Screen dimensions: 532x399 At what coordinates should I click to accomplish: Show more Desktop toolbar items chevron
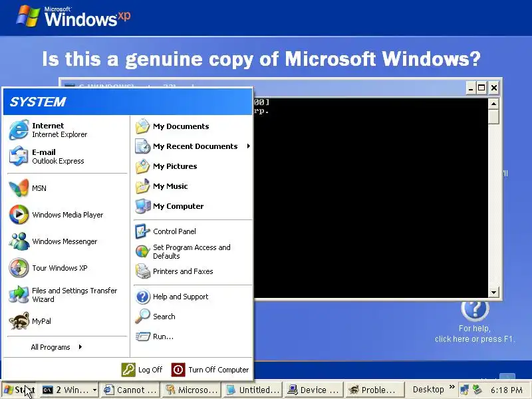point(452,387)
